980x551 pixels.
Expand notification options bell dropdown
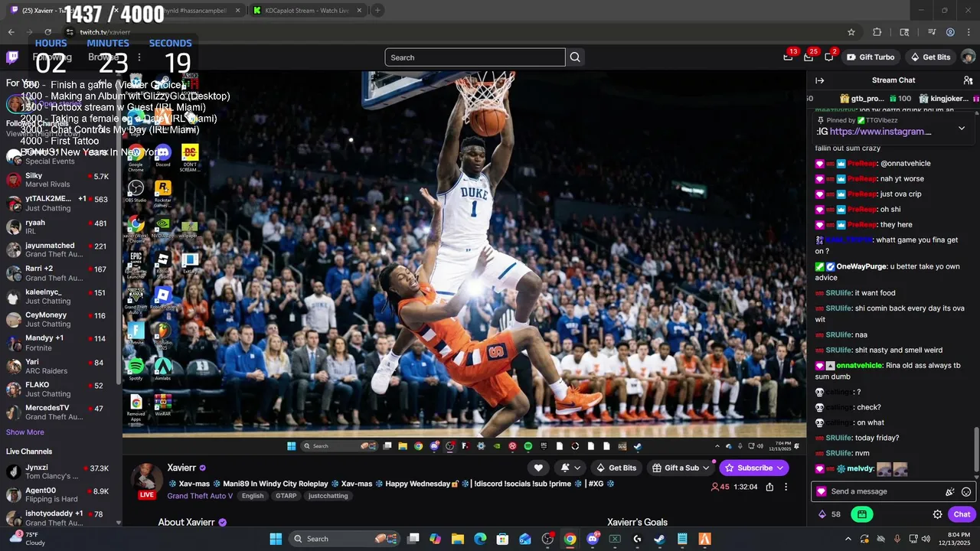tap(570, 468)
